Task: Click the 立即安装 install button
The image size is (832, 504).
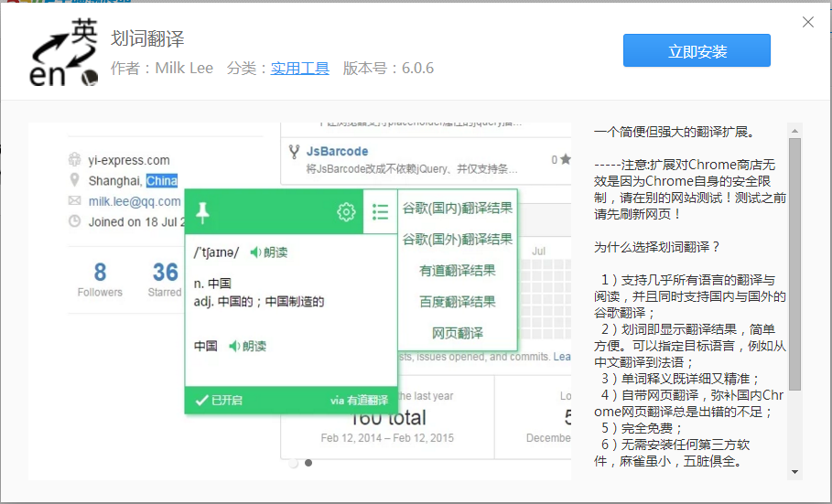Action: (x=697, y=51)
